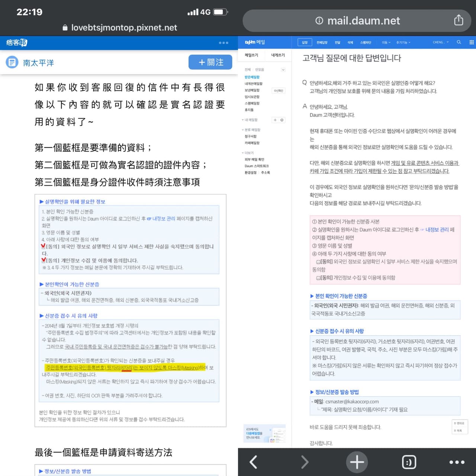Select the 메일쓰기 tab

click(251, 55)
